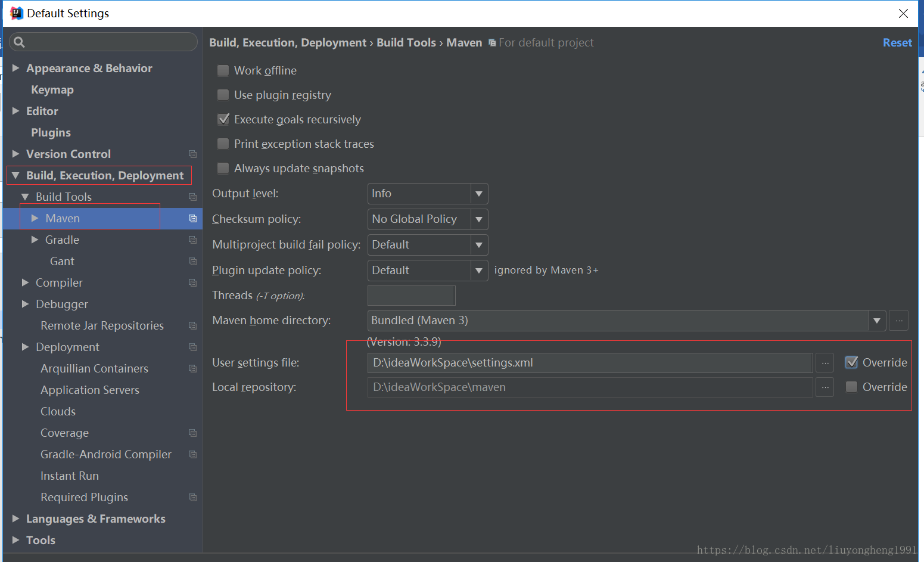Click project-level icon next to Gradle-Android Compiler
Screen dimensions: 924x562
click(192, 454)
